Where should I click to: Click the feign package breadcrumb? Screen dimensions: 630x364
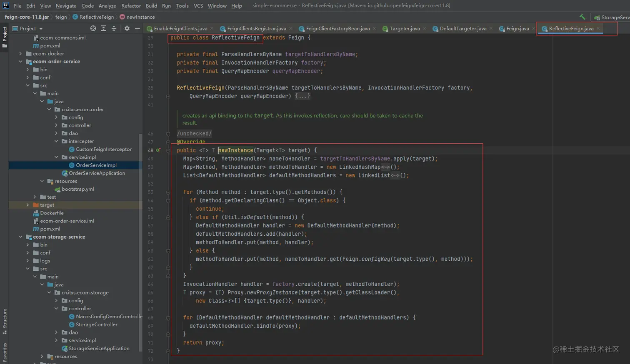pyautogui.click(x=61, y=17)
